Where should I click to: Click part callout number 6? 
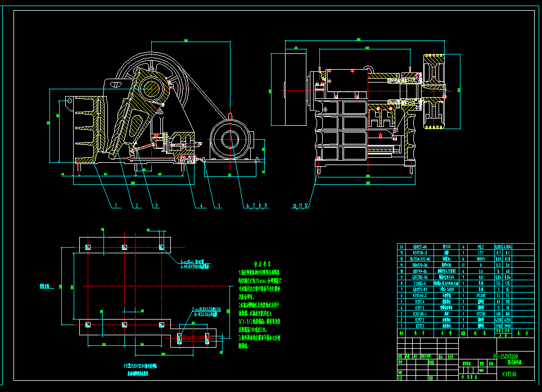247,205
